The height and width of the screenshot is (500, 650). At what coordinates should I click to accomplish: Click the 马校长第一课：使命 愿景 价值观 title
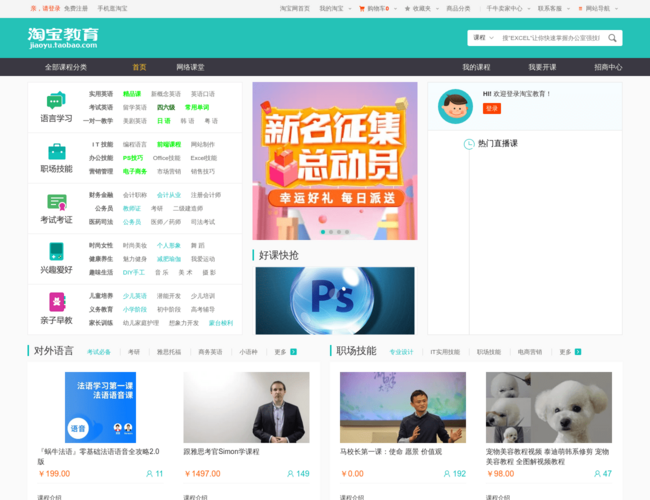click(391, 451)
